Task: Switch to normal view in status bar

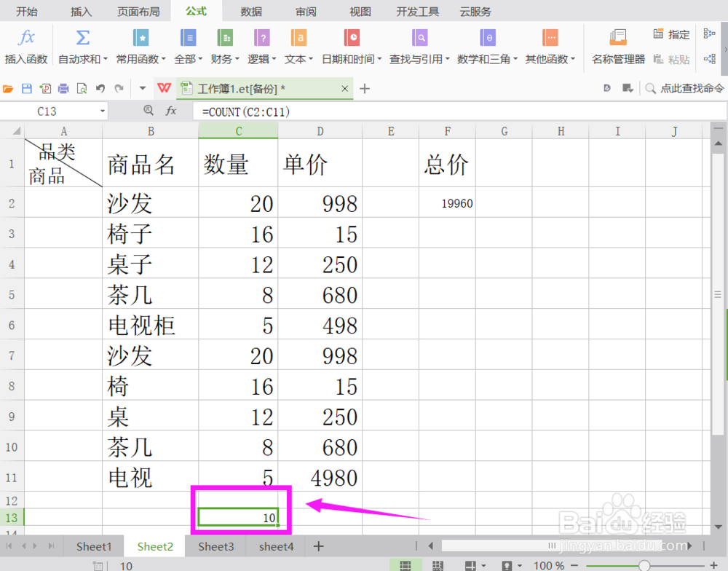Action: (x=405, y=565)
